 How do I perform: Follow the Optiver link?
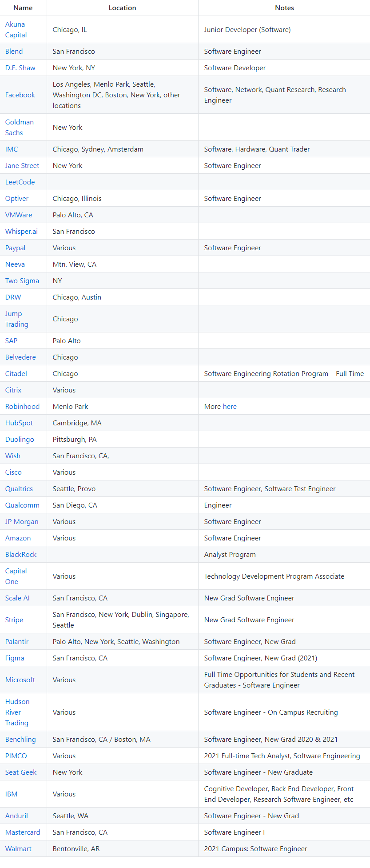(x=17, y=199)
